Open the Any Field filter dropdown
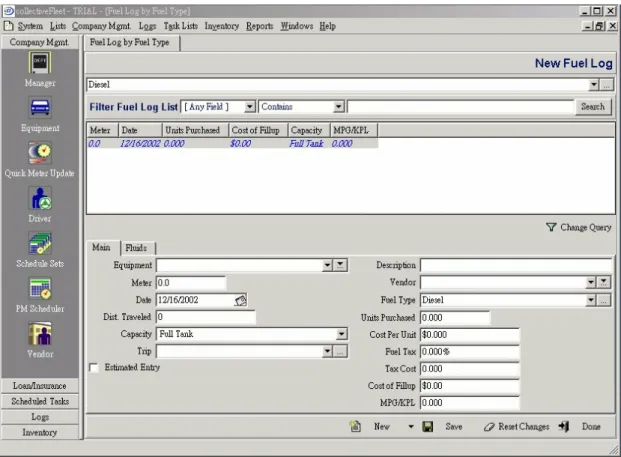Image resolution: width=621 pixels, height=457 pixels. click(x=250, y=107)
